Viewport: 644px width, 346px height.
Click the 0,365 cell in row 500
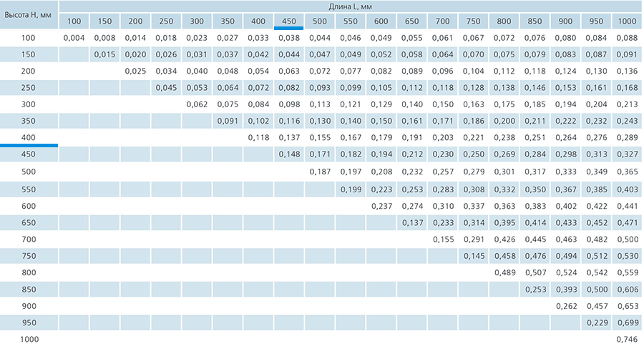coord(627,172)
